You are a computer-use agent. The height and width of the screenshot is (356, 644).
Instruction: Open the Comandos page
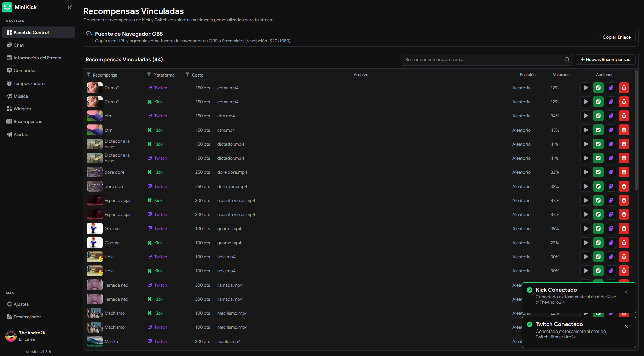(39, 70)
